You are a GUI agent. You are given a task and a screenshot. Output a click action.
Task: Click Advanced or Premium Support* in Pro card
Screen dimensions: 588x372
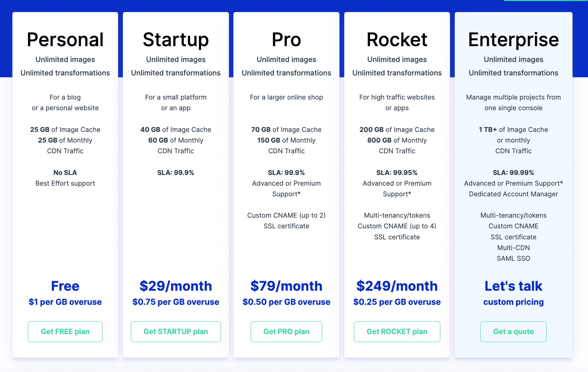click(286, 189)
